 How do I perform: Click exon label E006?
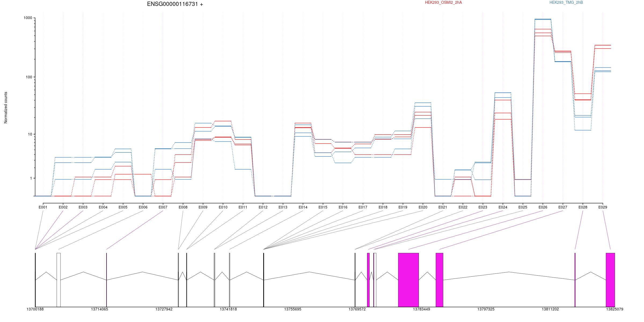[143, 207]
